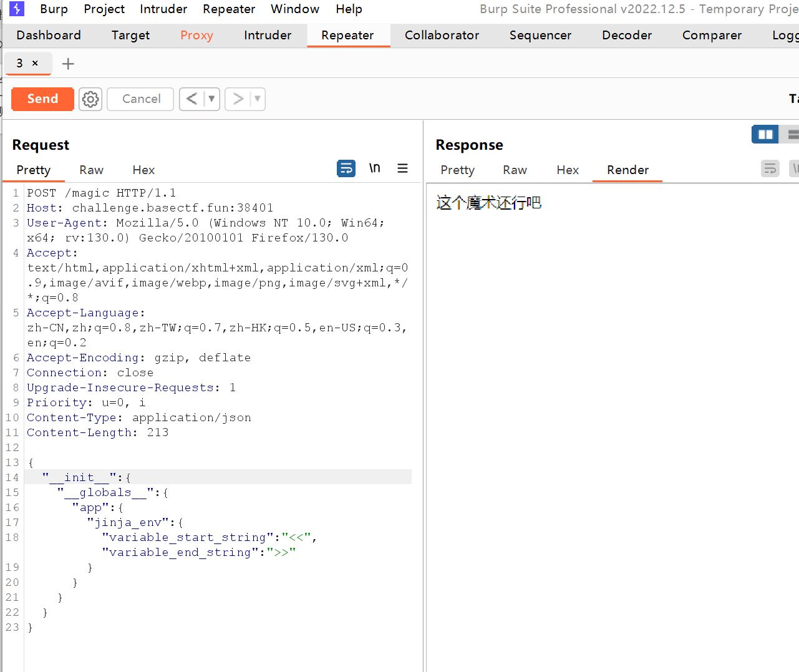Switch to Comparer tab
The height and width of the screenshot is (672, 799).
pos(712,35)
